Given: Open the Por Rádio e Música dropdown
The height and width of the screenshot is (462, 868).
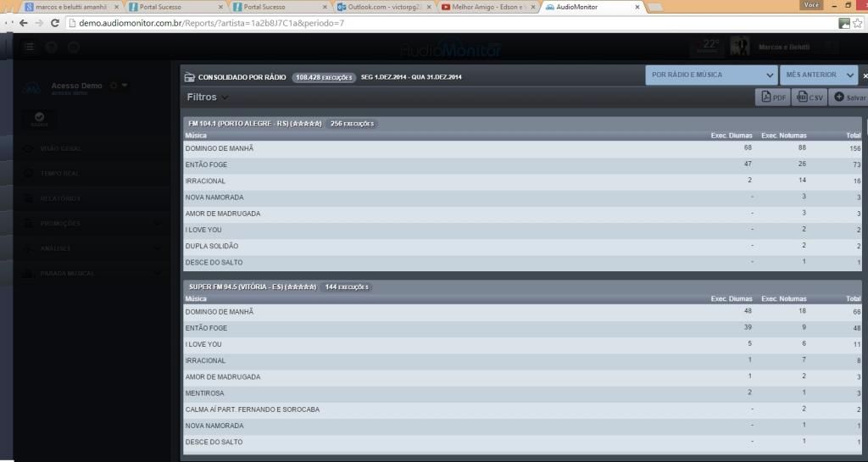Looking at the screenshot, I should (710, 75).
